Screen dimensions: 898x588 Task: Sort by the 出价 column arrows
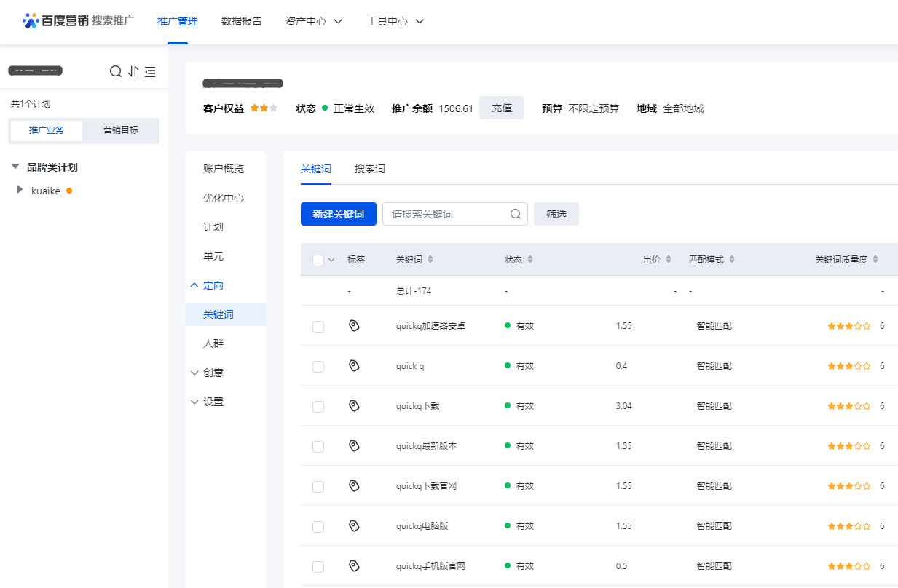pyautogui.click(x=669, y=260)
